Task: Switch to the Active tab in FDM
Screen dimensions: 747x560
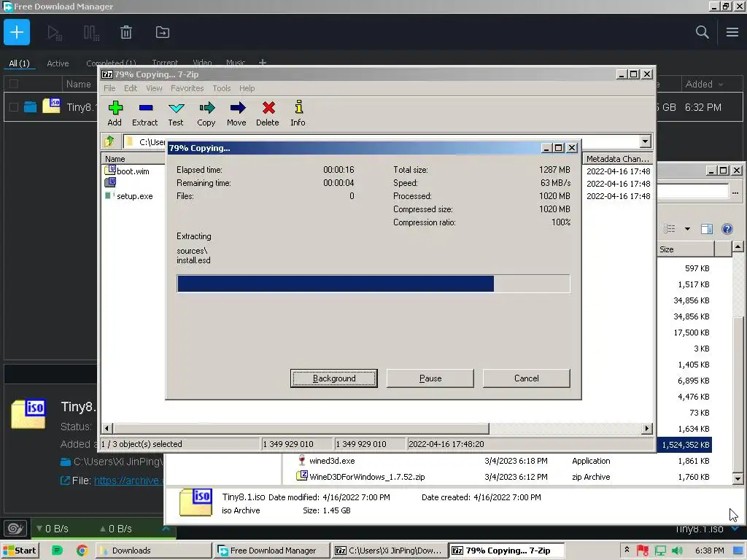Action: [x=58, y=63]
